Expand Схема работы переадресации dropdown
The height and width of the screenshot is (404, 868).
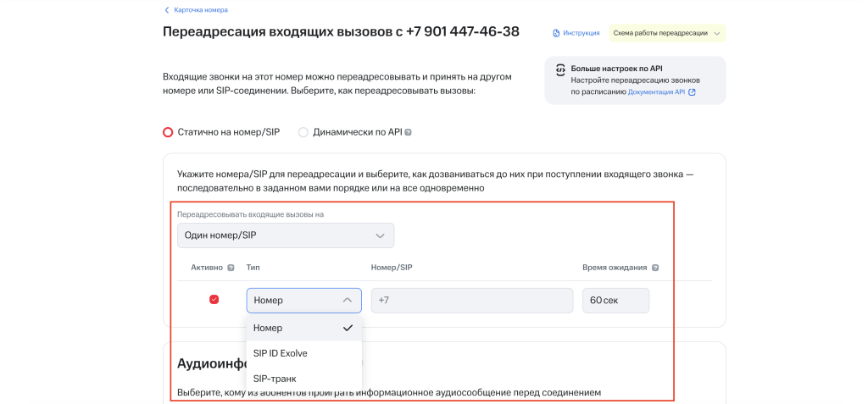coord(667,33)
